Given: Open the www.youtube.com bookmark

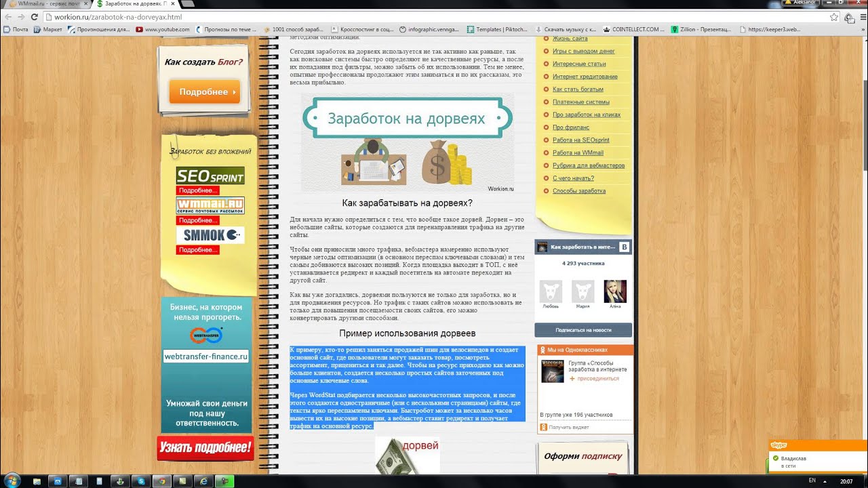Looking at the screenshot, I should 163,30.
